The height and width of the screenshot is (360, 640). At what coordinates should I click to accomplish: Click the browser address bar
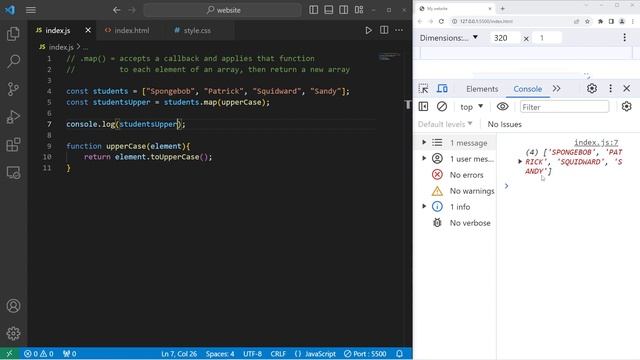pos(510,21)
